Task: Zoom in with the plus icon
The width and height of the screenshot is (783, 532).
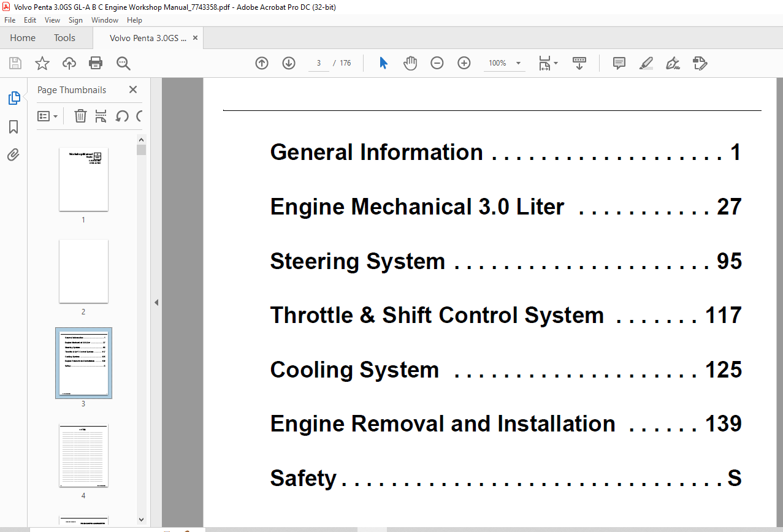Action: click(x=464, y=63)
